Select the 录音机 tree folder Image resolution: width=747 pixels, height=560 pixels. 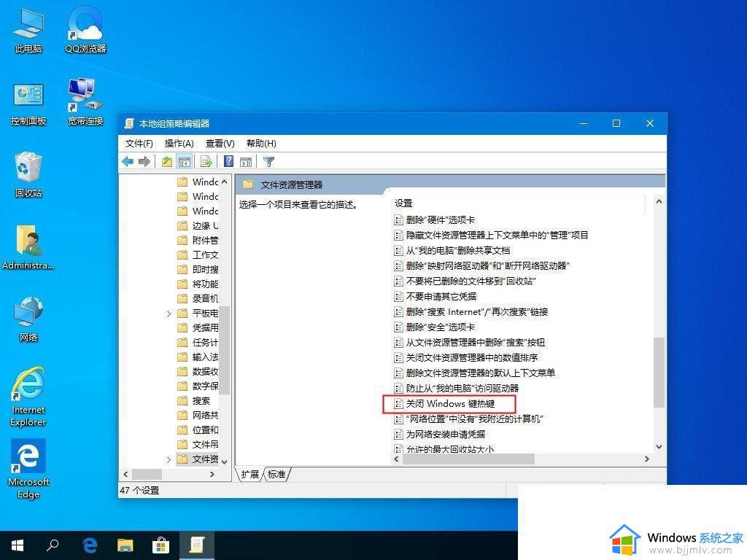point(198,298)
